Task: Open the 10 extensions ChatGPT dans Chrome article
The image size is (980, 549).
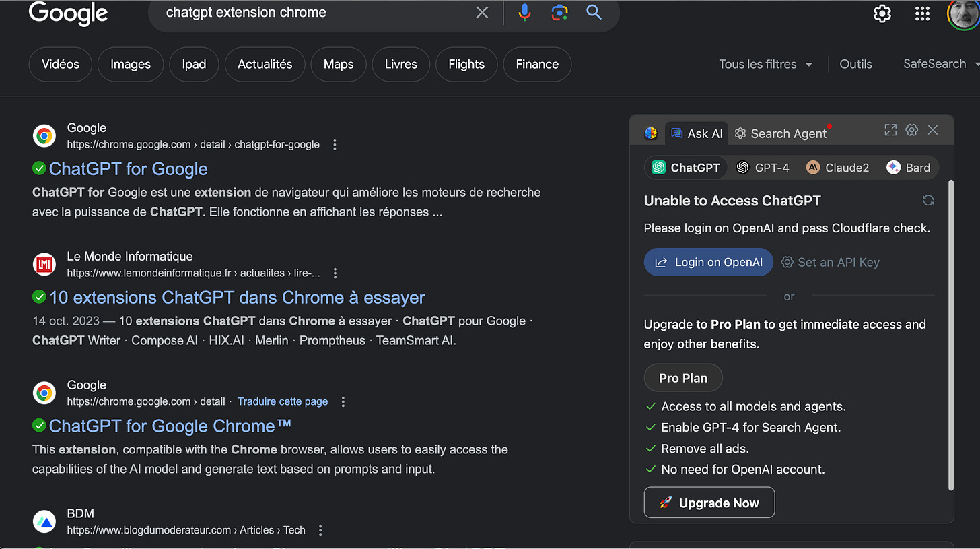Action: pyautogui.click(x=237, y=297)
